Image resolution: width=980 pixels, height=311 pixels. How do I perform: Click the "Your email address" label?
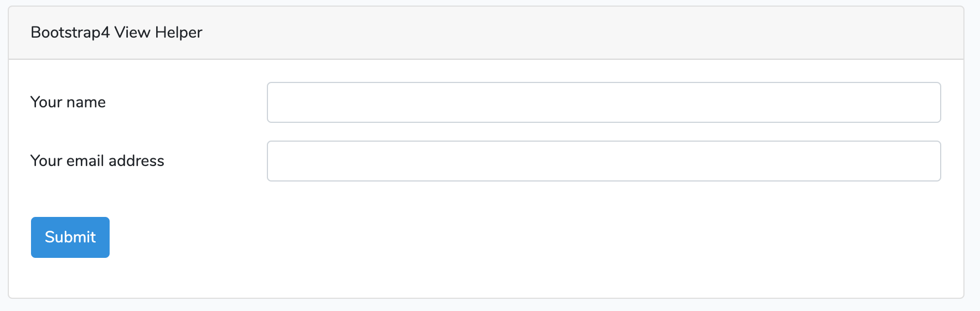pos(97,161)
